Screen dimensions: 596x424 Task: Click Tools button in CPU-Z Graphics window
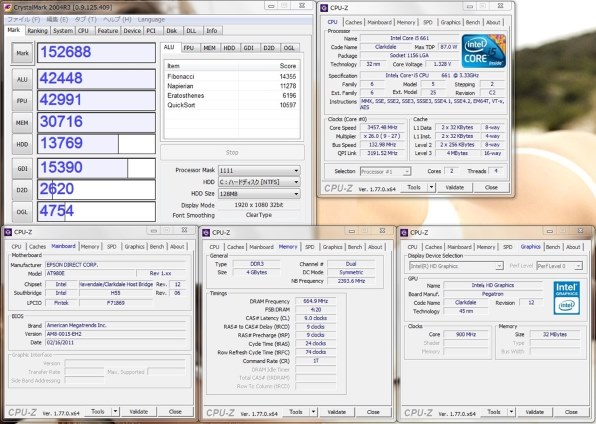click(x=494, y=412)
